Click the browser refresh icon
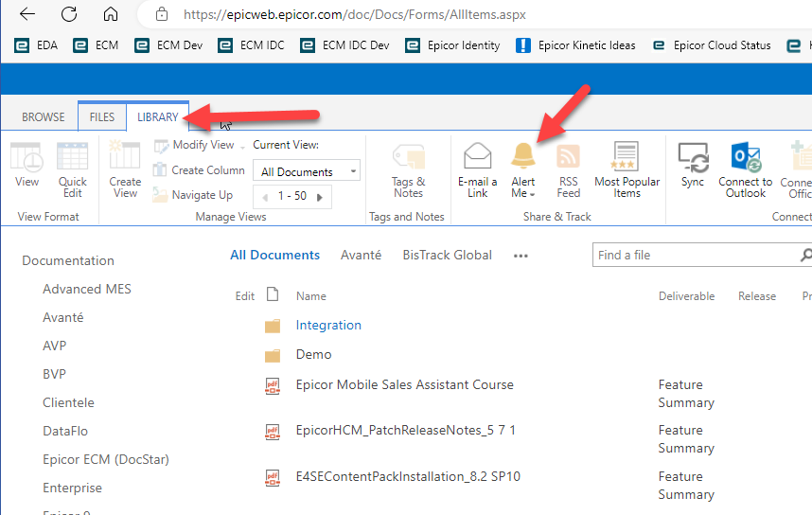812x515 pixels. (x=69, y=14)
